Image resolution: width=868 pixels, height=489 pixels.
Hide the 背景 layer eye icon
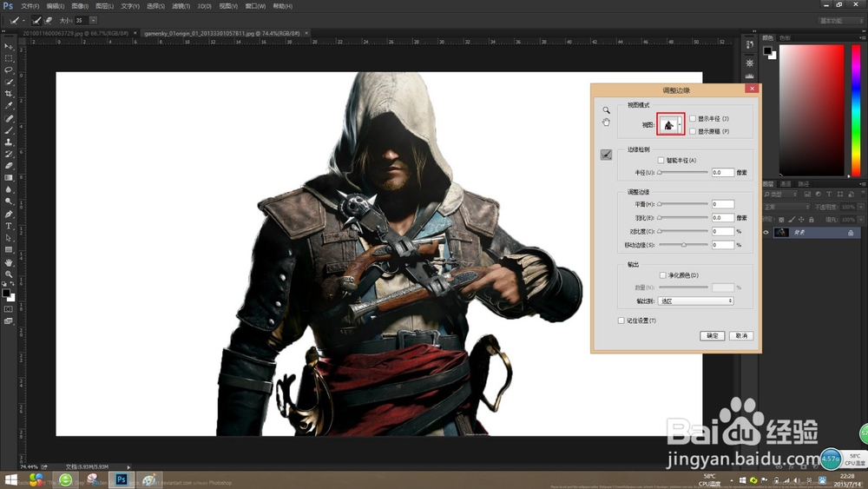766,233
